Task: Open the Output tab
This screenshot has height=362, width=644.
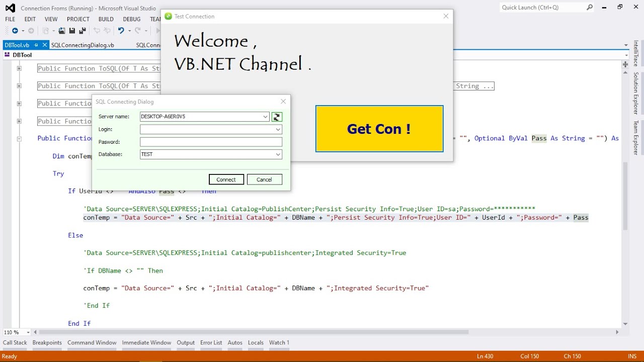Action: point(186,343)
